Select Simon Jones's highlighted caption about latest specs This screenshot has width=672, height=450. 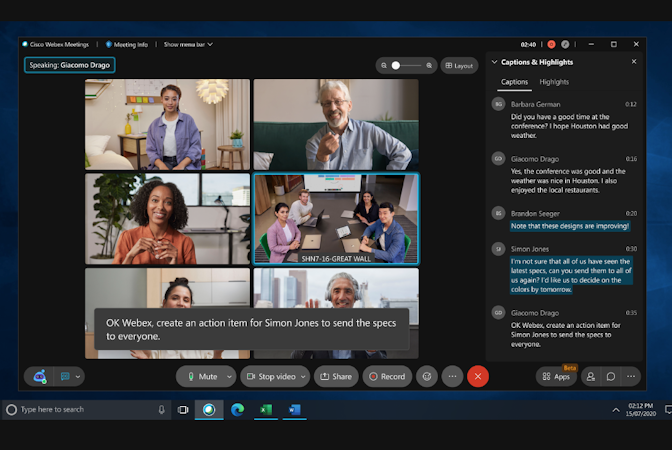(571, 275)
